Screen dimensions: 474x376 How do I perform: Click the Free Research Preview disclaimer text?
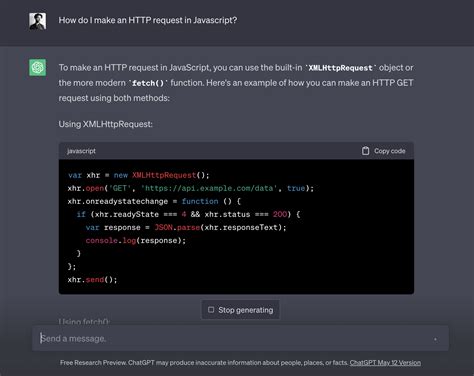click(x=204, y=363)
